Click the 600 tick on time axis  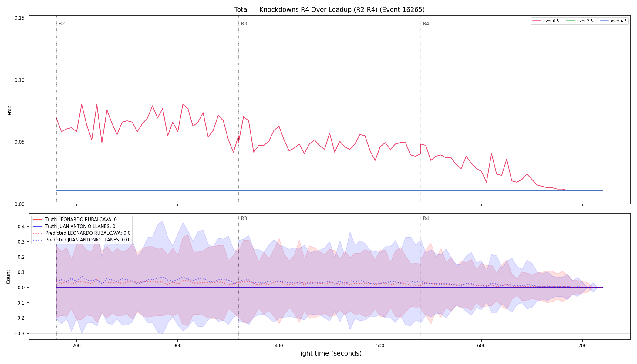(x=481, y=345)
